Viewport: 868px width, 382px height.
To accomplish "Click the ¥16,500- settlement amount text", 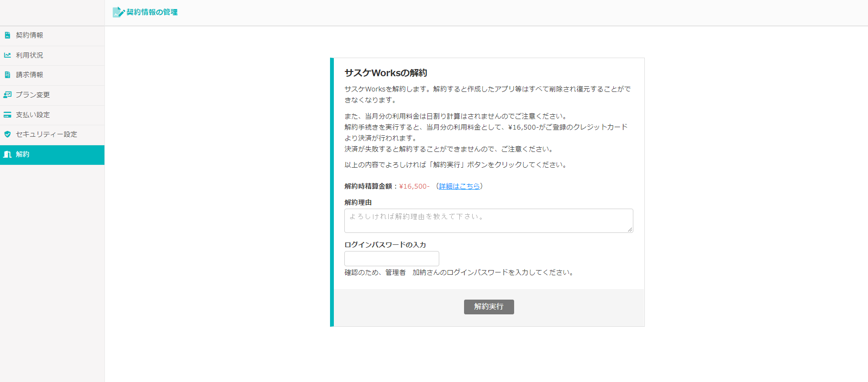I will [414, 186].
